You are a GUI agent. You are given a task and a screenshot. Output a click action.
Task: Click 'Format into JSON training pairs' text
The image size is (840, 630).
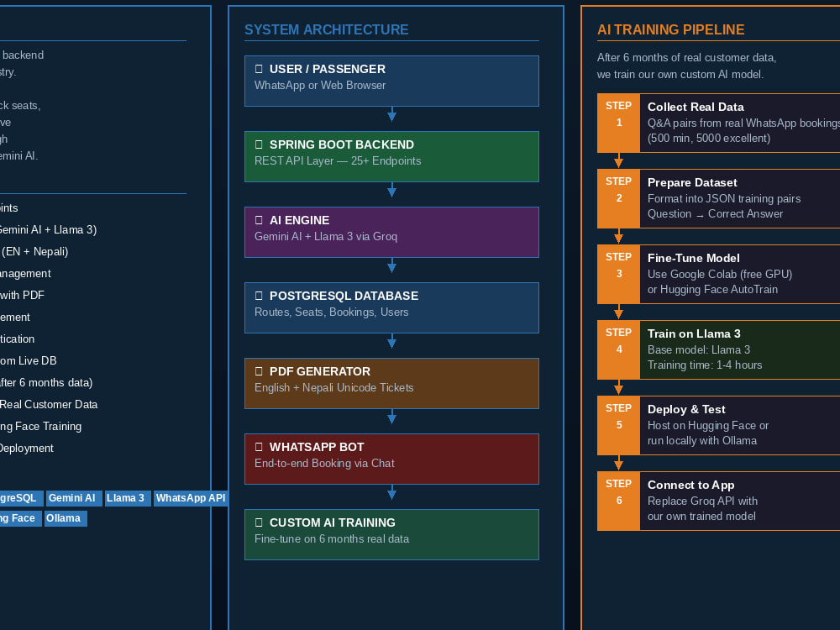click(724, 199)
